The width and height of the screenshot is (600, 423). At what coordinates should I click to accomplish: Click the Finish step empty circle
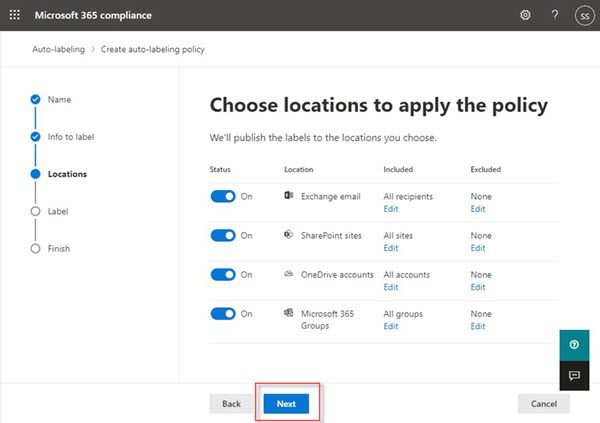pyautogui.click(x=35, y=248)
